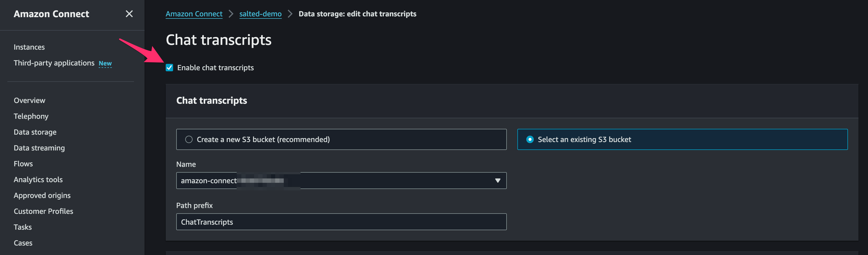Go to Data storage settings
This screenshot has width=868, height=255.
pos(35,132)
